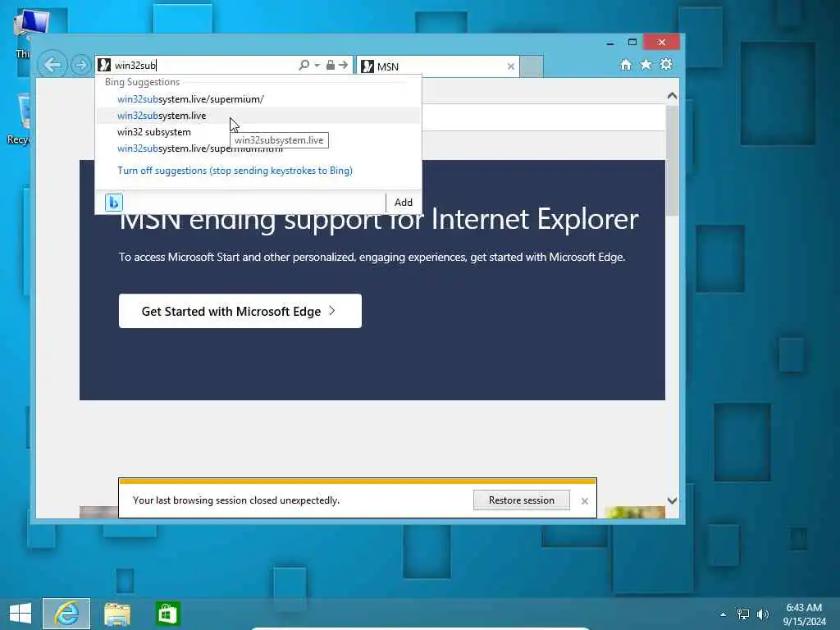Click the Go arrow in address bar

344,65
